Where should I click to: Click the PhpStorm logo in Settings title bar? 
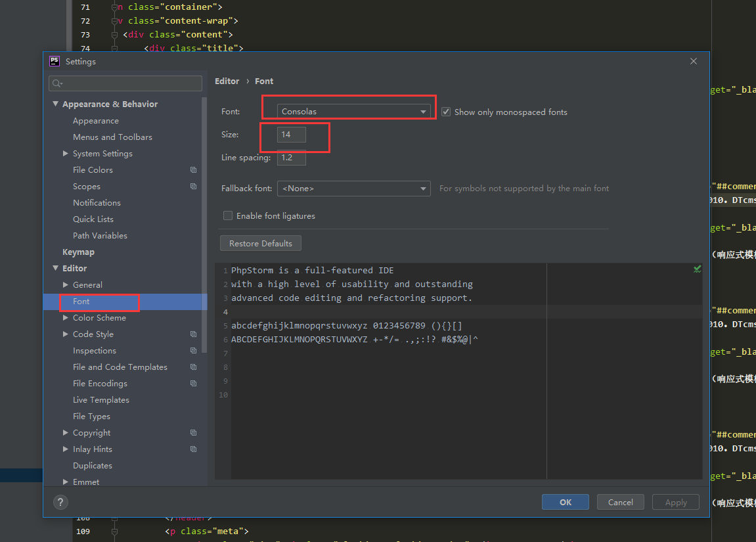(x=55, y=60)
